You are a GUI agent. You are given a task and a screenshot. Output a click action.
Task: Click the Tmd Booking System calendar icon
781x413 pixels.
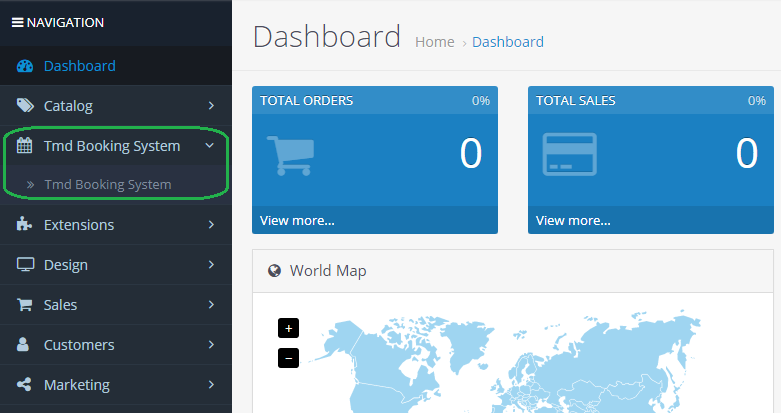[24, 145]
